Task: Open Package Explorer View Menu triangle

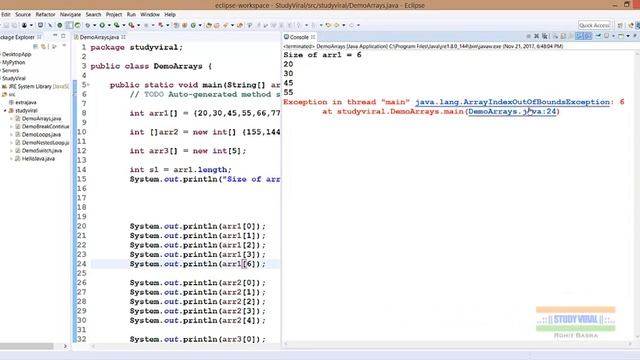Action: pos(64,46)
